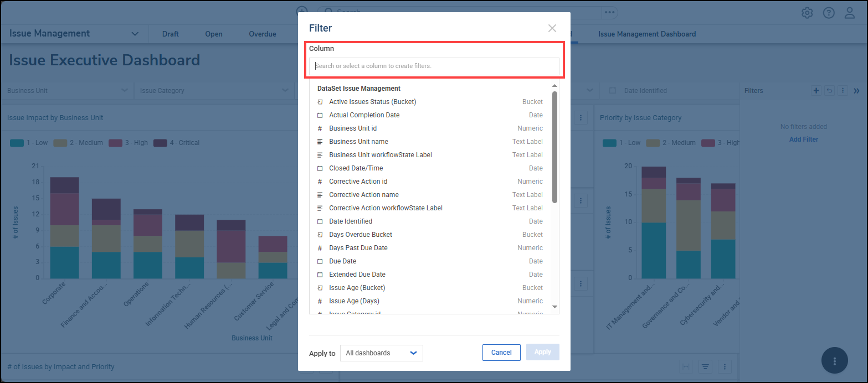The image size is (868, 383).
Task: Click the Cancel button
Action: coord(501,353)
